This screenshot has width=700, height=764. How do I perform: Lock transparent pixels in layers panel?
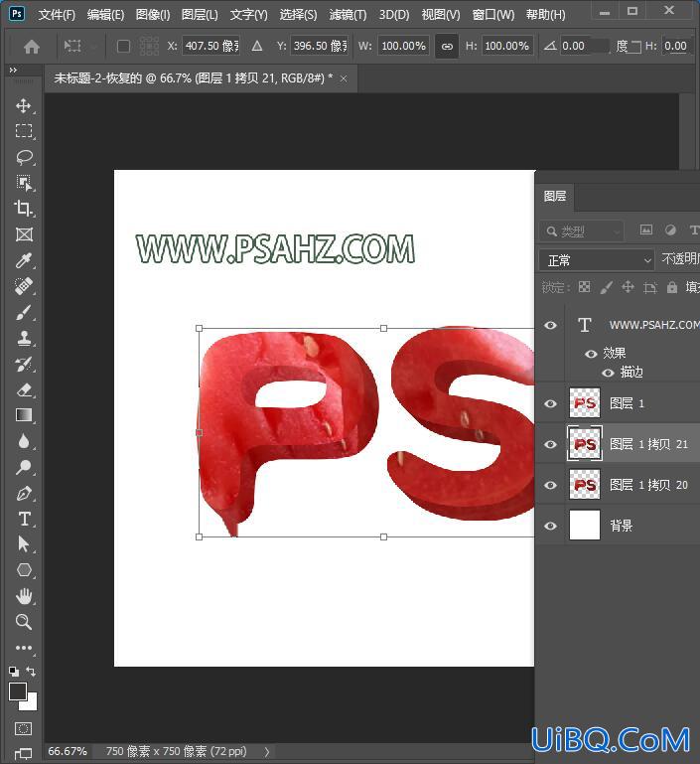(x=584, y=287)
